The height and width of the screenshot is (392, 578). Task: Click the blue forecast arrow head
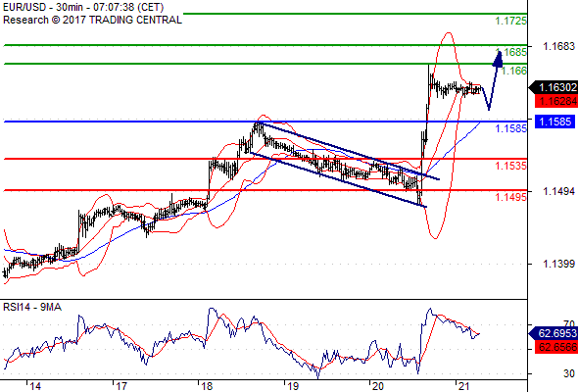(498, 60)
